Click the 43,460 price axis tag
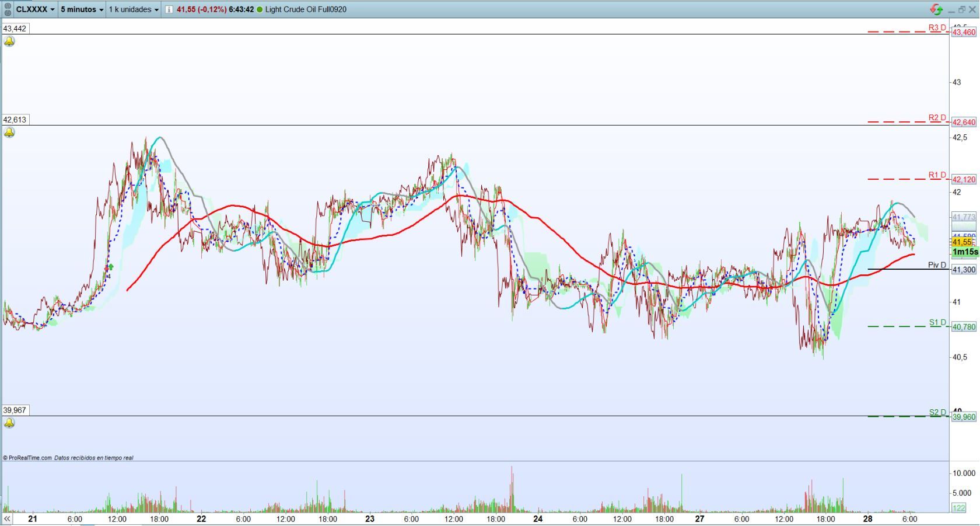The width and height of the screenshot is (980, 526). pos(964,33)
